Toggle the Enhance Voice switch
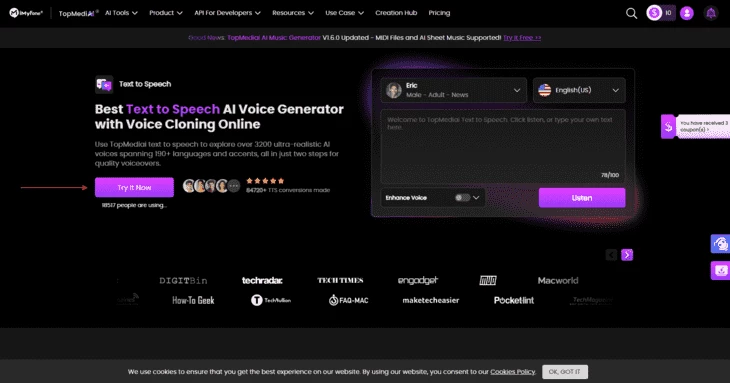 coord(462,198)
